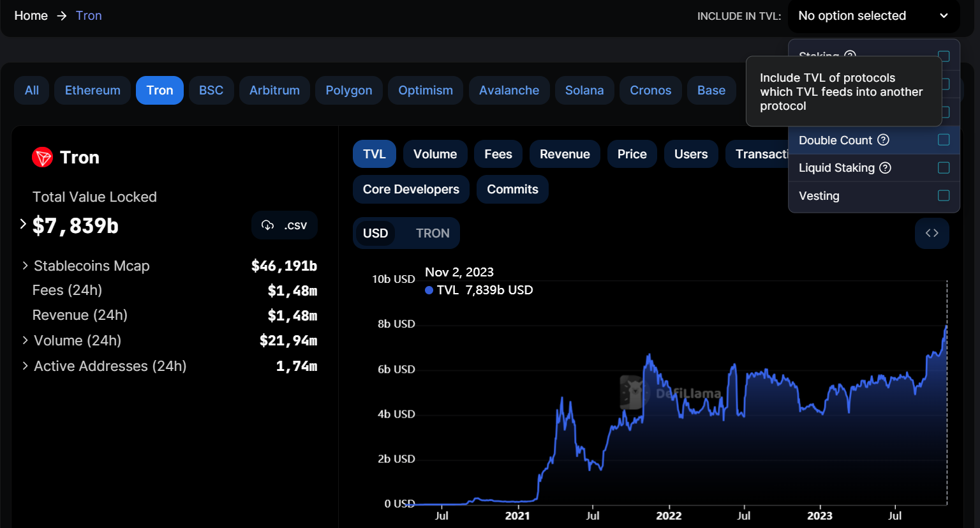Click the Double Count option label
Viewport: 980px width, 528px height.
pos(835,140)
